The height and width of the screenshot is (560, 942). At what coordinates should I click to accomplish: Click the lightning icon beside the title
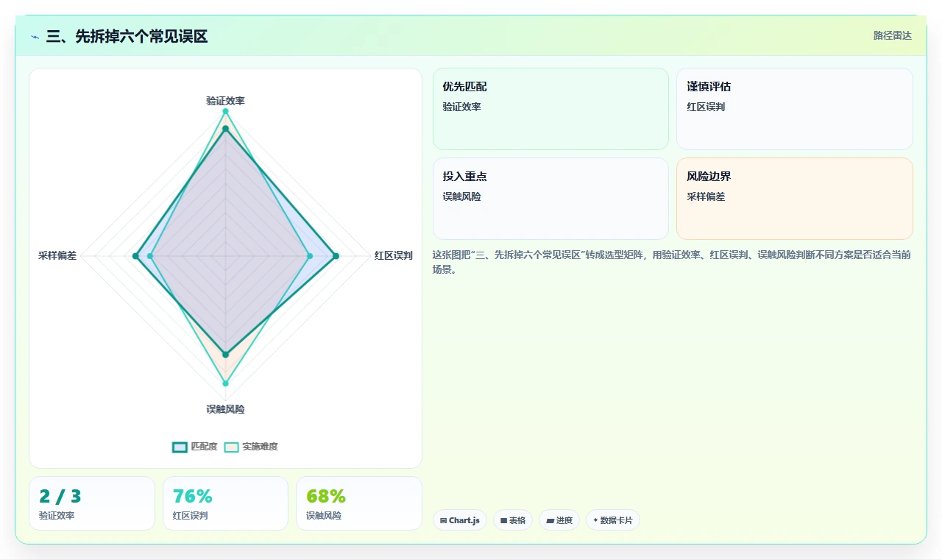point(35,37)
